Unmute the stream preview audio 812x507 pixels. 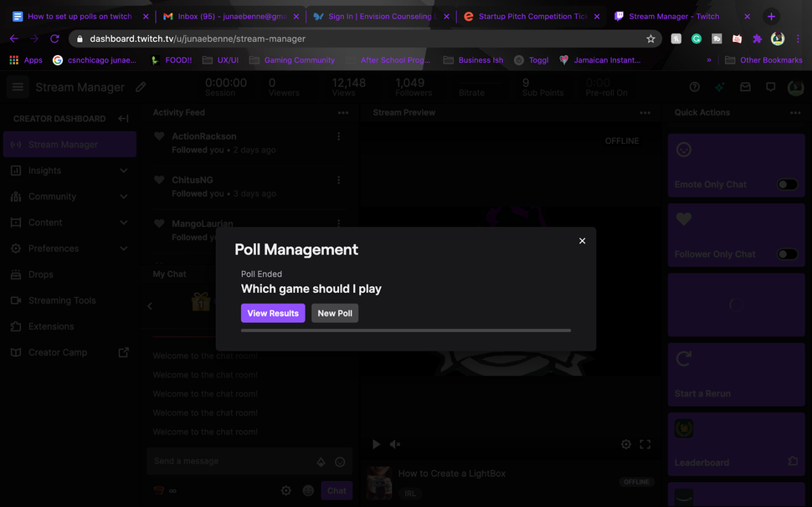pos(394,444)
